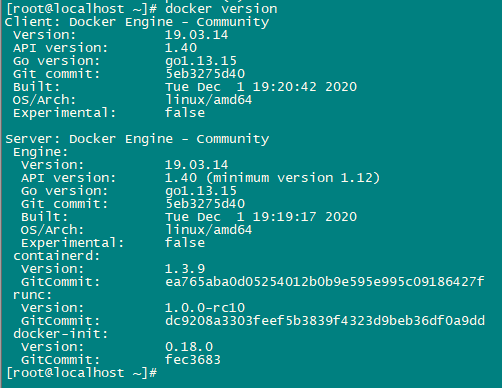Select the client API version 1.40

tap(181, 48)
